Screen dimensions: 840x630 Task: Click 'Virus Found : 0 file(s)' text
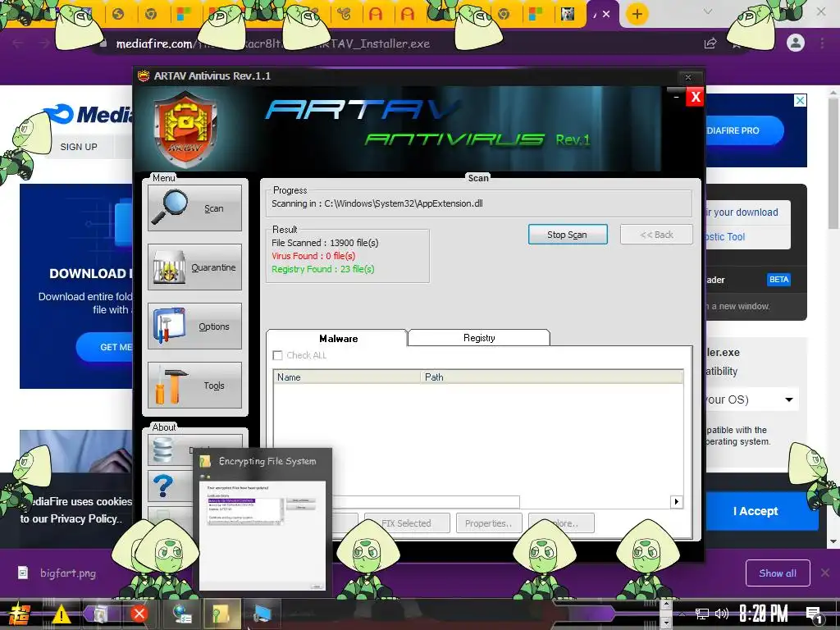point(313,256)
